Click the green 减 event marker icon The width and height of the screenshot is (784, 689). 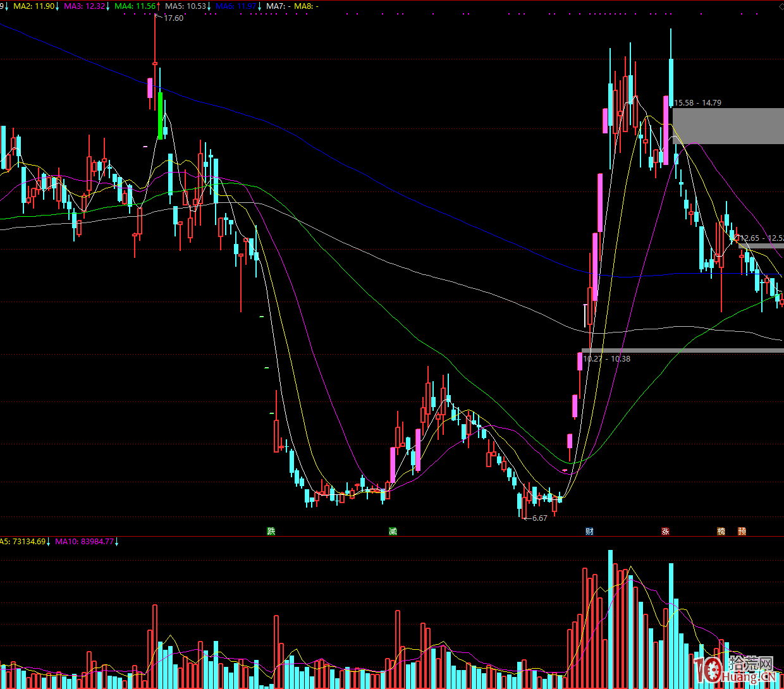[x=393, y=531]
